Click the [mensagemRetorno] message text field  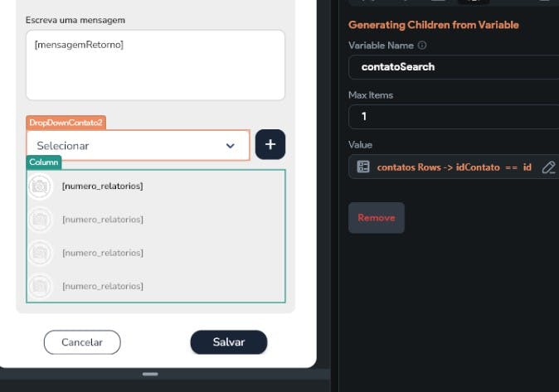pos(155,65)
